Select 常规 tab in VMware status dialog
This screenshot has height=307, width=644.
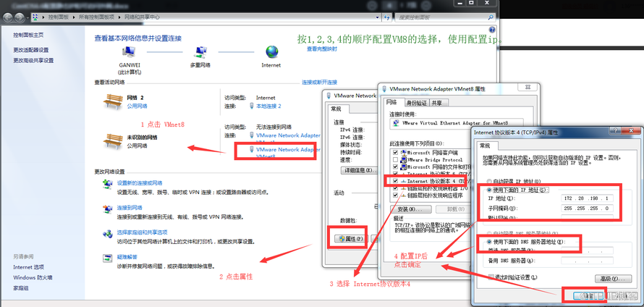(338, 109)
